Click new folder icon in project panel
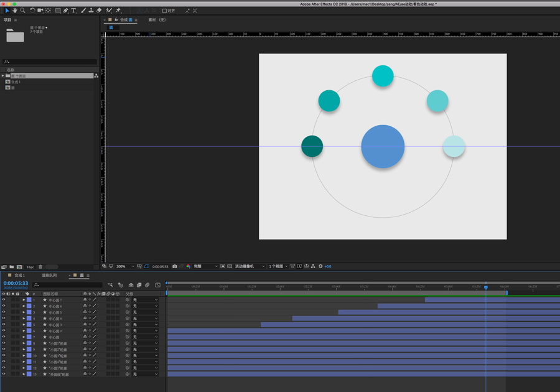 point(12,267)
